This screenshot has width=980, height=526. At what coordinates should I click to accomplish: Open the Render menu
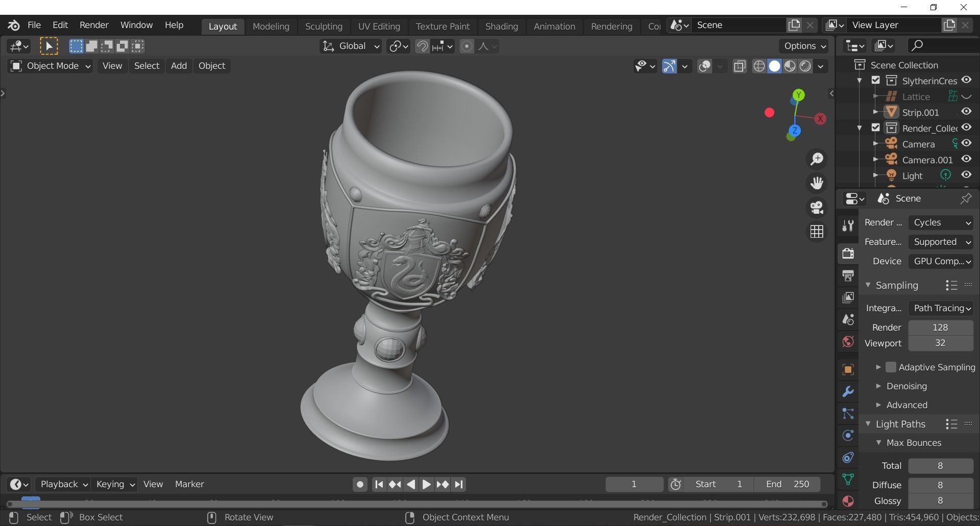(x=94, y=25)
